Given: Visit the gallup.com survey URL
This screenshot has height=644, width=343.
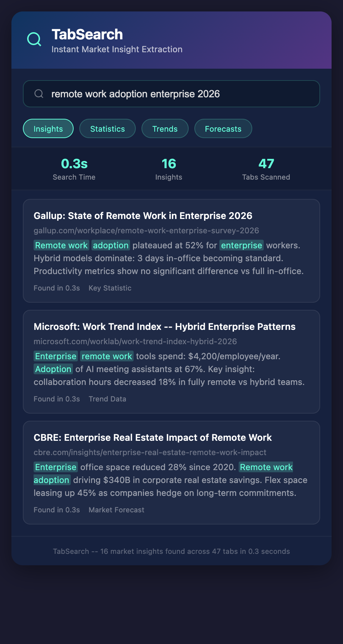Looking at the screenshot, I should (146, 231).
